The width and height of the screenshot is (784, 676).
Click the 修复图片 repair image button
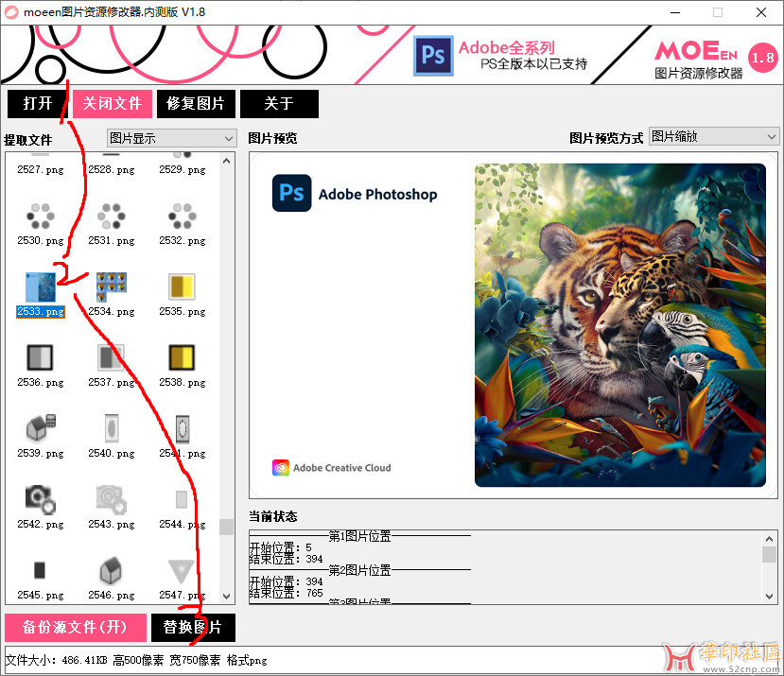(x=196, y=103)
